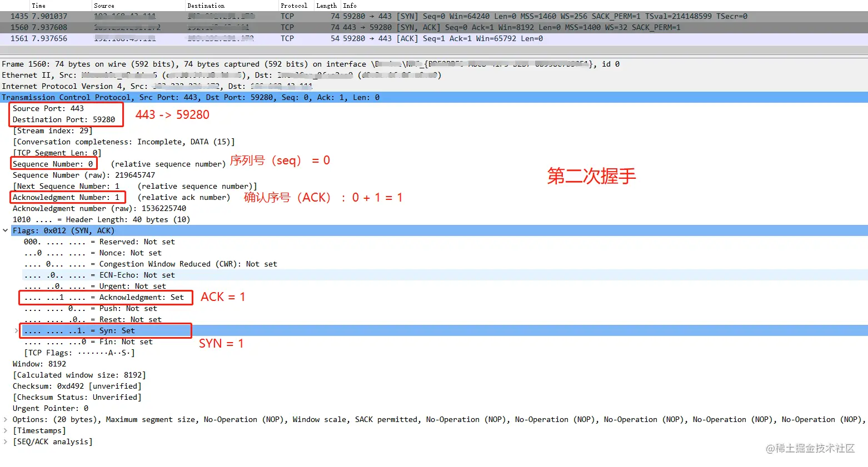Select the Acknowledgment Number: 1 field
Image resolution: width=868 pixels, height=467 pixels.
point(66,197)
